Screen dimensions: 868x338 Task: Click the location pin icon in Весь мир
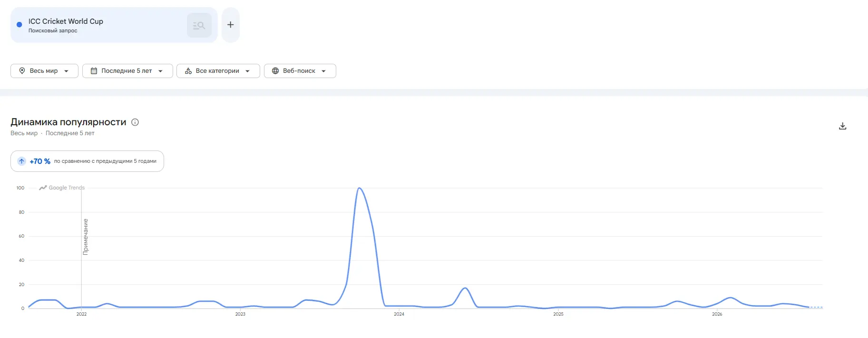(22, 71)
